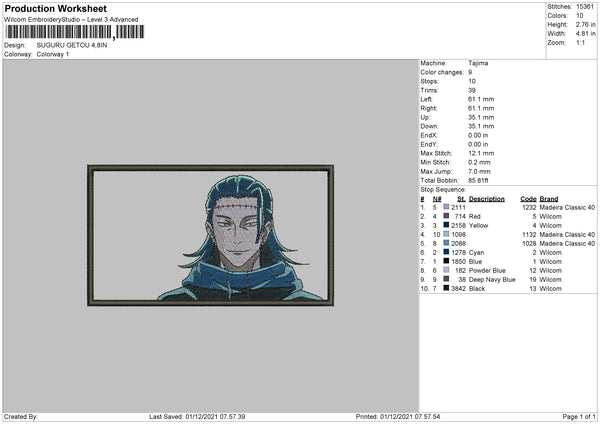Click the Brand column header
Screen dimensions: 600x424
(549, 199)
